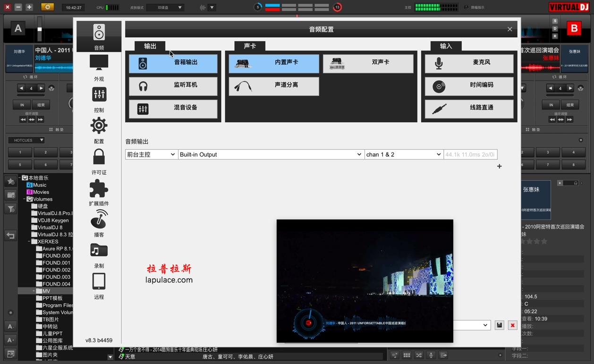Select the 音频 audio tab in sidebar
This screenshot has width=594, height=364.
coord(99,36)
